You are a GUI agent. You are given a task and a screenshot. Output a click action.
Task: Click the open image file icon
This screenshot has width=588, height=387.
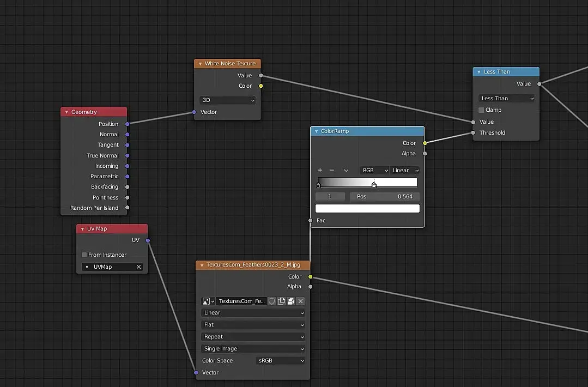[290, 301]
